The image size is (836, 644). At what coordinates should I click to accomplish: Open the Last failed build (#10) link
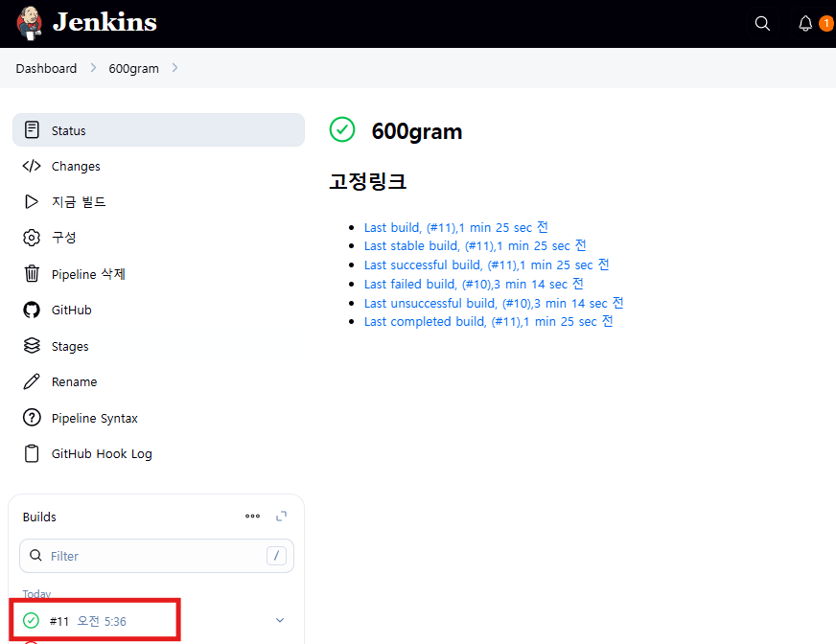(474, 284)
